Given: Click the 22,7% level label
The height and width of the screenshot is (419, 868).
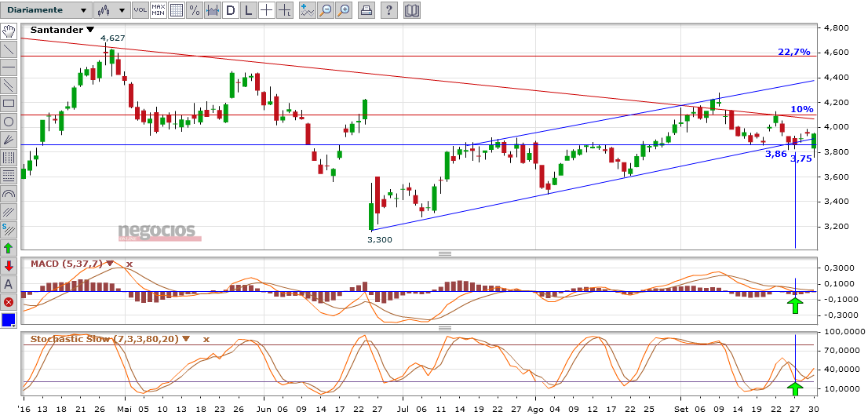Looking at the screenshot, I should point(794,52).
